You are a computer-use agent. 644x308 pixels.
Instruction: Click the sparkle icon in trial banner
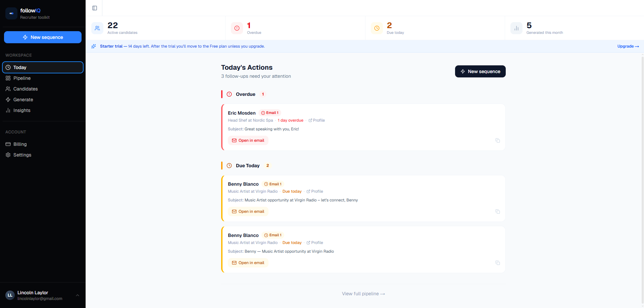94,46
